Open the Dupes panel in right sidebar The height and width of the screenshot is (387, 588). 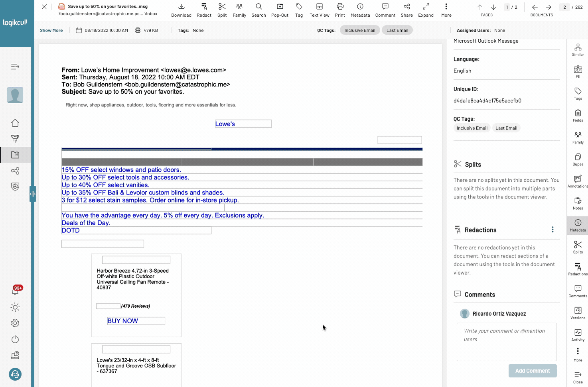click(x=578, y=159)
